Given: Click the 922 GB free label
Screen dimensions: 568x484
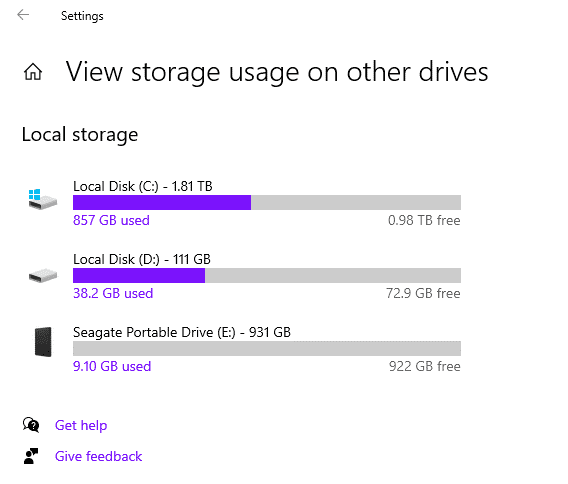Looking at the screenshot, I should tap(425, 366).
